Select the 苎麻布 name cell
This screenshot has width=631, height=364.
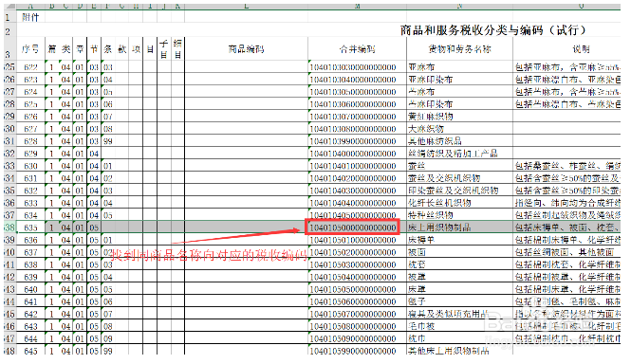(x=459, y=92)
